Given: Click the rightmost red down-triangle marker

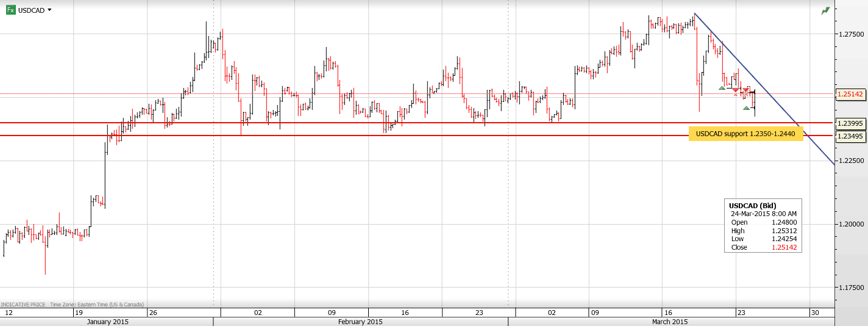Looking at the screenshot, I should [746, 90].
